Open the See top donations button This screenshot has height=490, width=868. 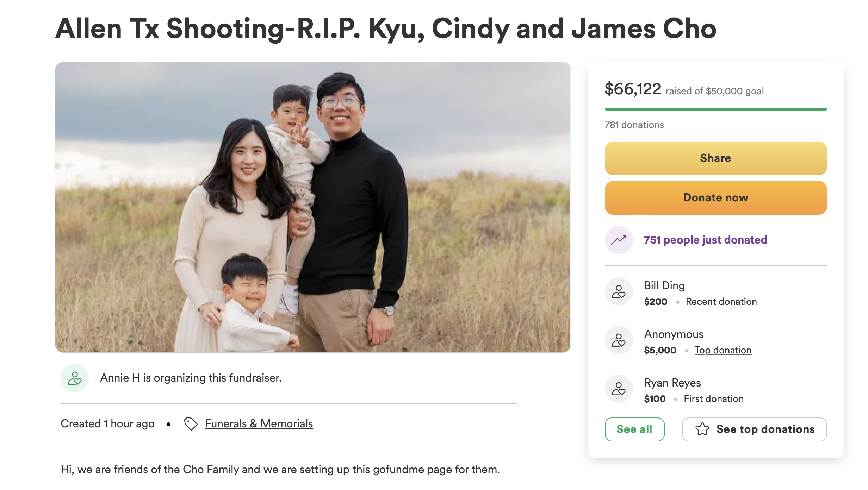[x=754, y=429]
